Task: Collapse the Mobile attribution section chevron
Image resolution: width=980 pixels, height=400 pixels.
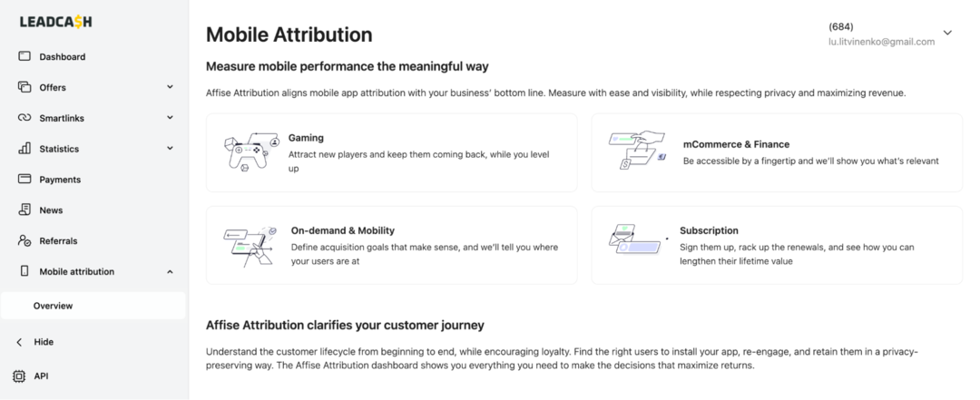Action: click(170, 272)
